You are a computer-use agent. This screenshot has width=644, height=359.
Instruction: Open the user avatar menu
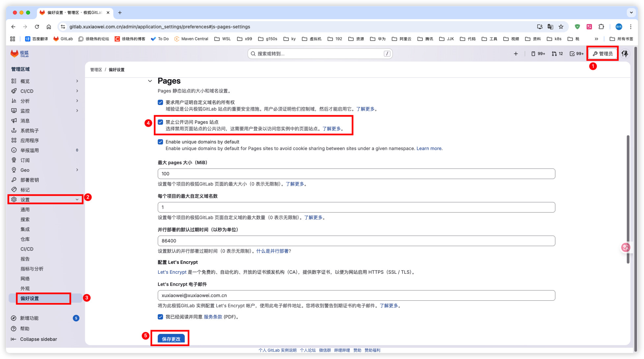625,54
